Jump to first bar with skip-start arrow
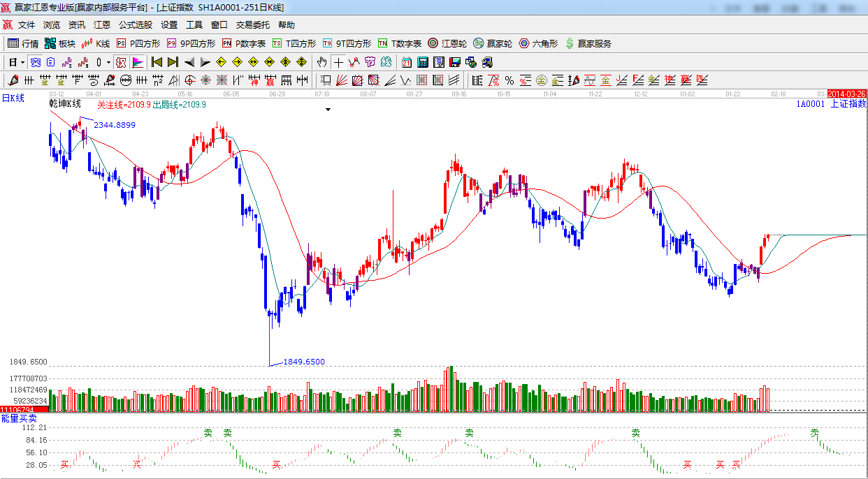 tap(157, 62)
